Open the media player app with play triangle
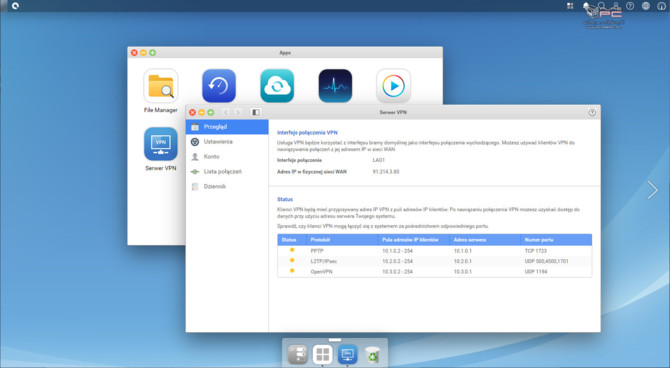 pyautogui.click(x=394, y=86)
